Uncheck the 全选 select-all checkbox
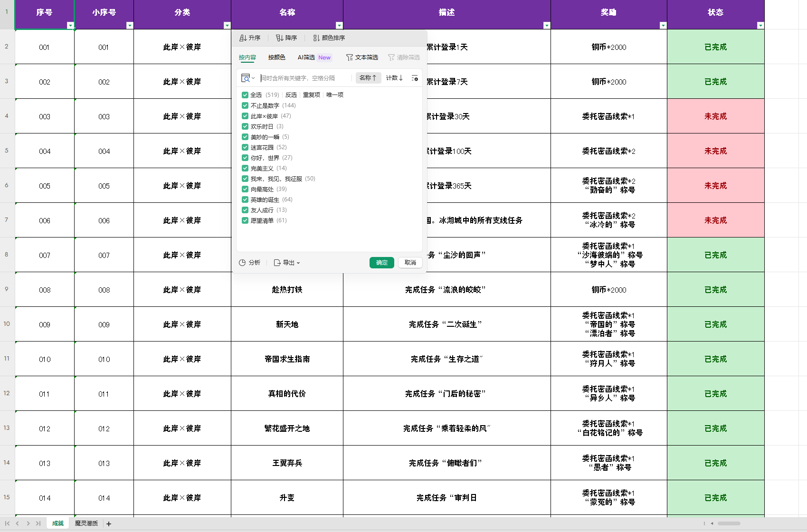The height and width of the screenshot is (532, 807). (245, 95)
